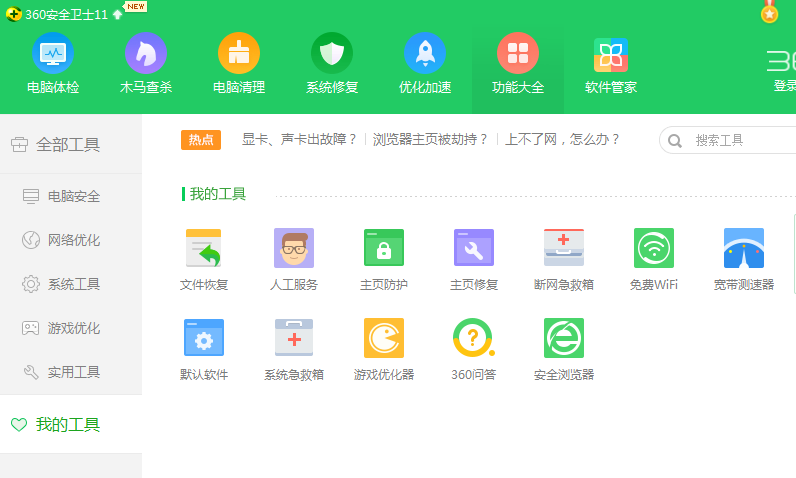Launch the 文件恢复 file recovery tool
This screenshot has width=796, height=478.
[x=204, y=259]
